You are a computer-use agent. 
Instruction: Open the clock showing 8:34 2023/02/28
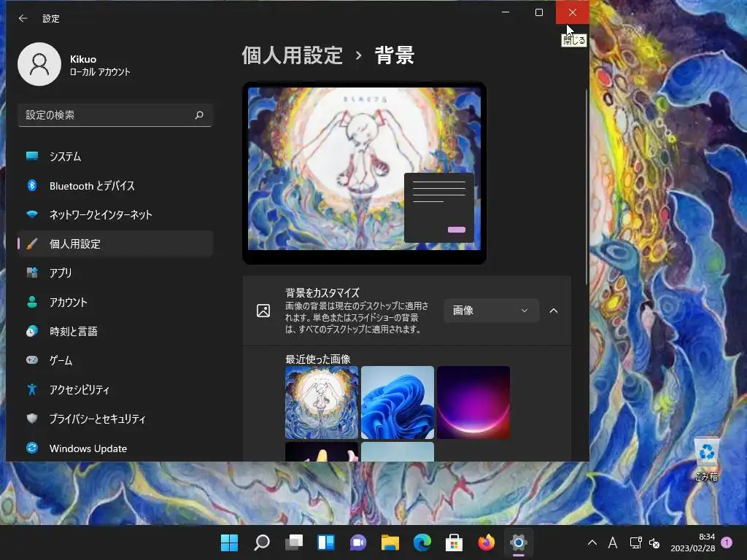click(693, 542)
